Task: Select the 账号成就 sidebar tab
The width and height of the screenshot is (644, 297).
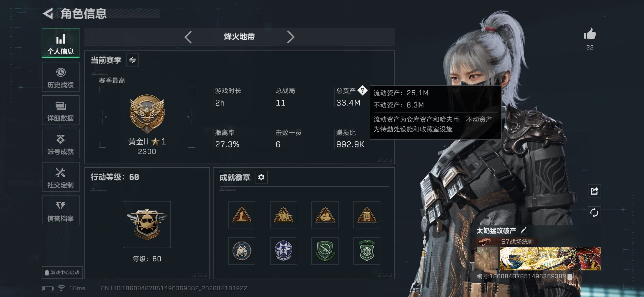Action: 60,144
